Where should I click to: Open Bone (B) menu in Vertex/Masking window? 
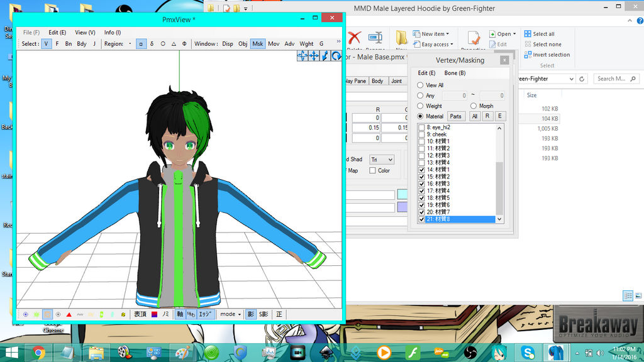click(455, 73)
